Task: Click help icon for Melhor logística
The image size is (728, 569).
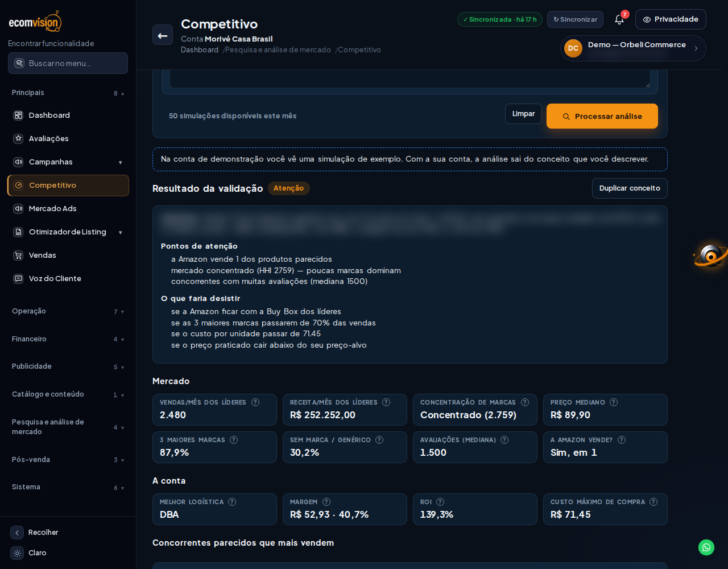Action: pyautogui.click(x=232, y=502)
